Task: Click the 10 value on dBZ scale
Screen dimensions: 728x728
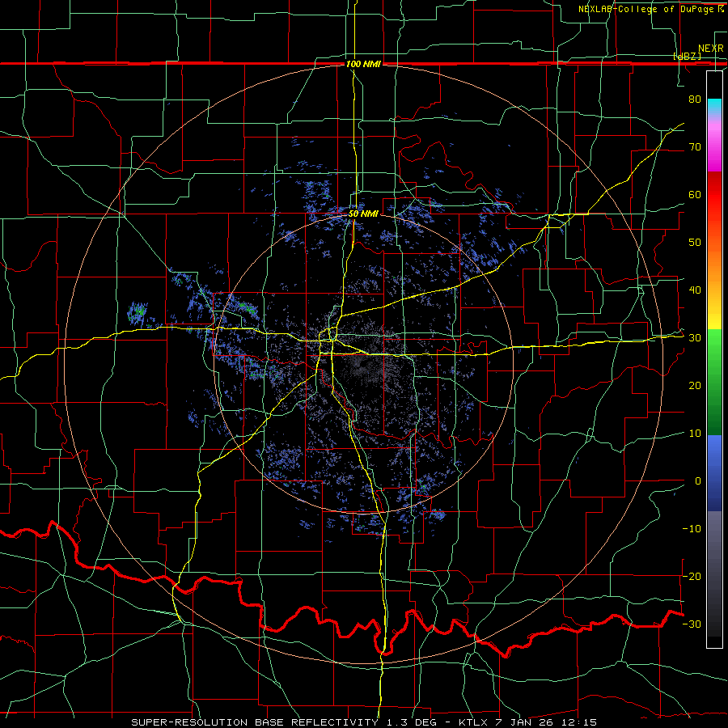Action: [695, 434]
